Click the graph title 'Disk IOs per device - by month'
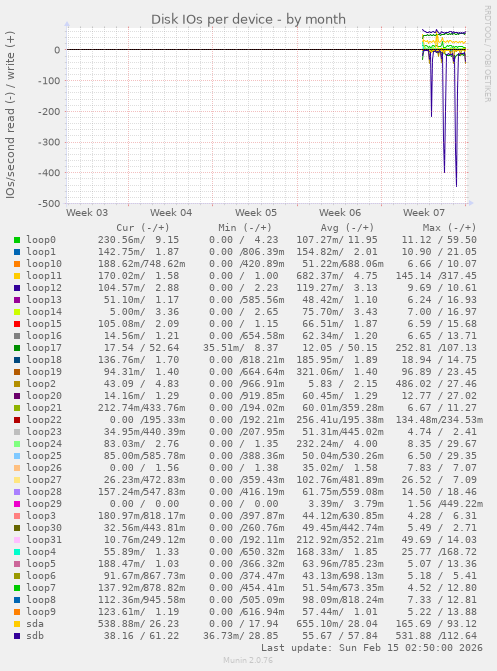Screen dimensions: 497x671 [248, 19]
